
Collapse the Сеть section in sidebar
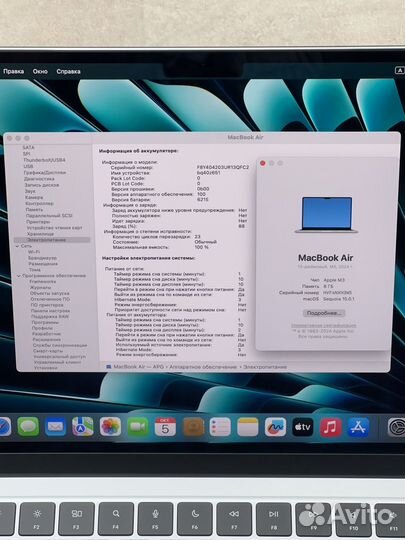pyautogui.click(x=18, y=246)
